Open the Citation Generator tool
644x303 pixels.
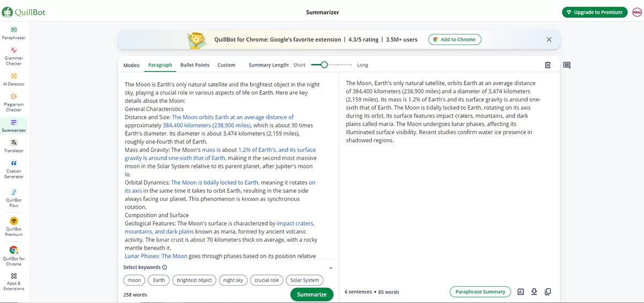click(14, 169)
